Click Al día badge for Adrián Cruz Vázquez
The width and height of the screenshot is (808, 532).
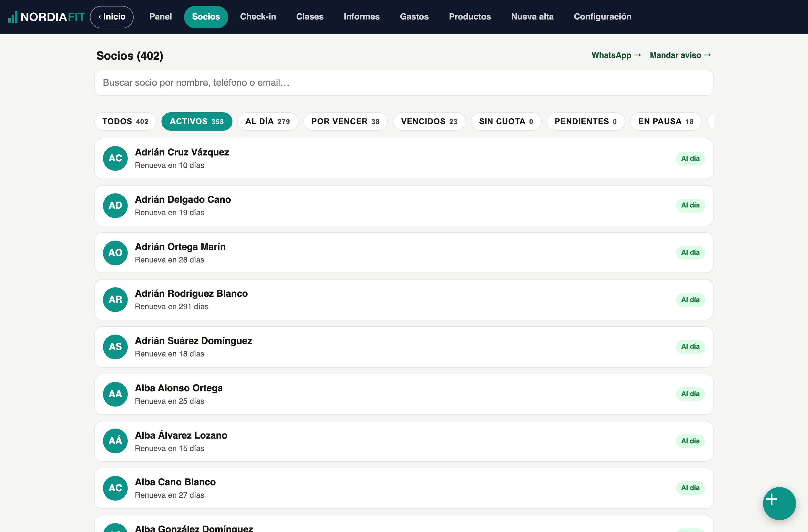tap(690, 158)
